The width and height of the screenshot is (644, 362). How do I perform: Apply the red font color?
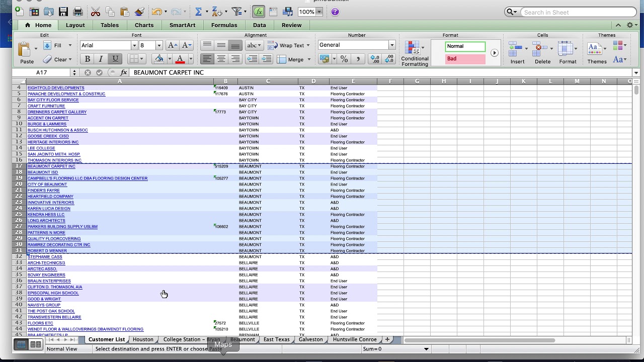(x=180, y=59)
